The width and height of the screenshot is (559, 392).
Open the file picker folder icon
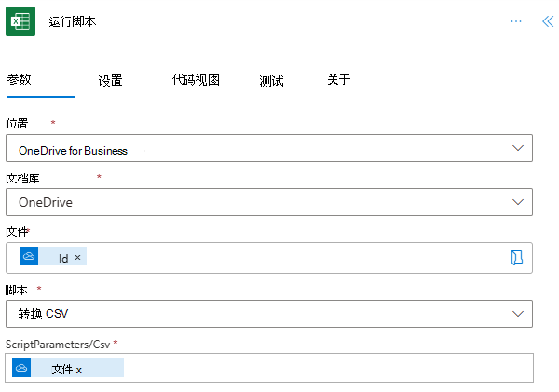516,258
